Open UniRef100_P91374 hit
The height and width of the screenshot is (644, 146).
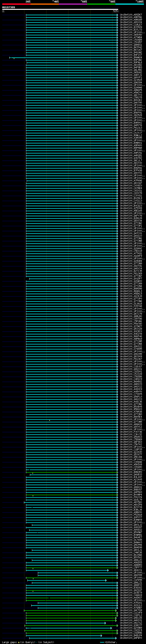coord(131,497)
